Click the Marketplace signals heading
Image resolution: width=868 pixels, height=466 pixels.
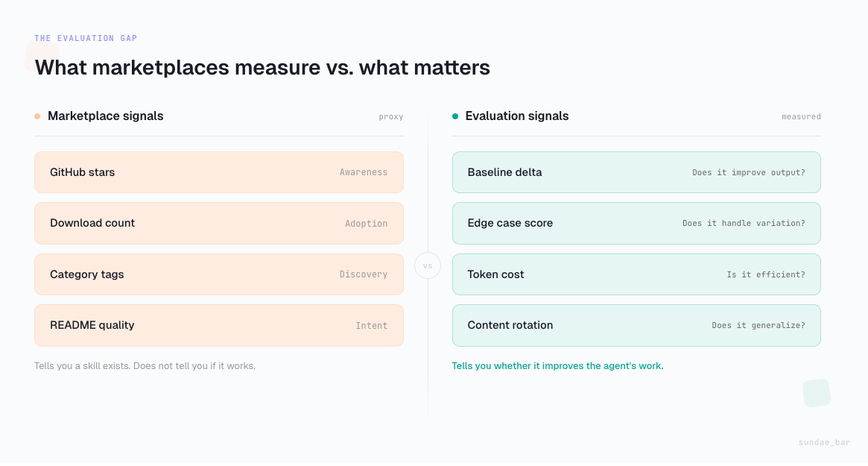[106, 116]
